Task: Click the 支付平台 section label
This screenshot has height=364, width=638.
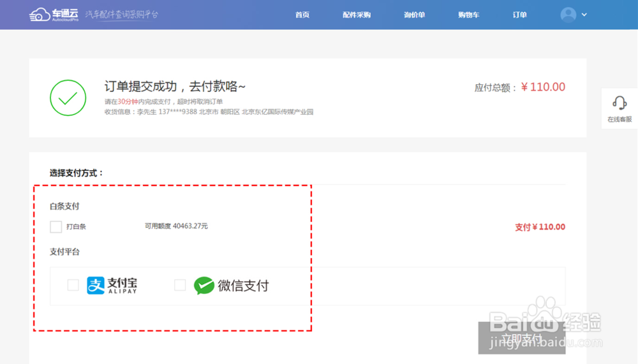Action: (x=64, y=252)
